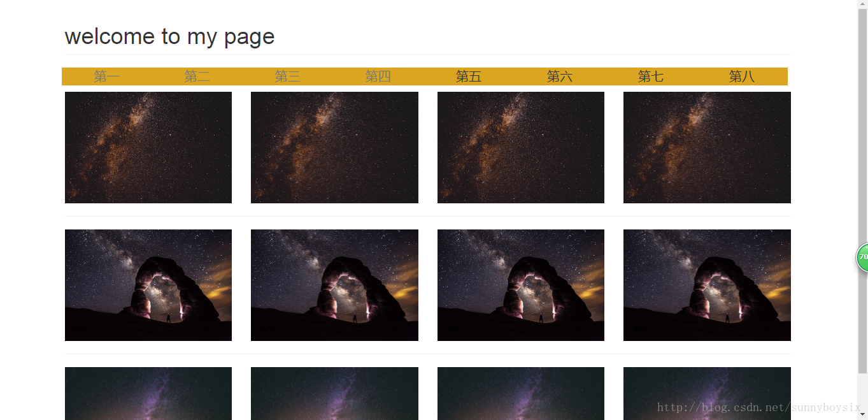Click the green 70 badge icon
This screenshot has height=420, width=868.
[862, 257]
